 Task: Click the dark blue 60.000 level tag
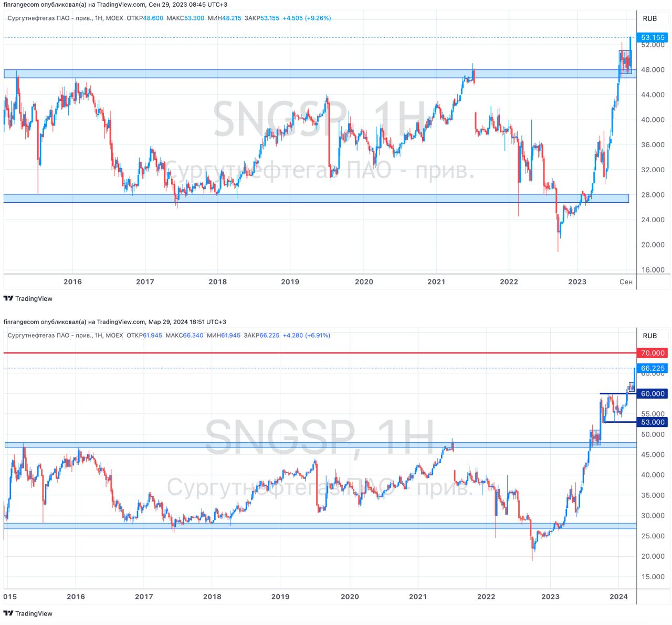[x=653, y=393]
